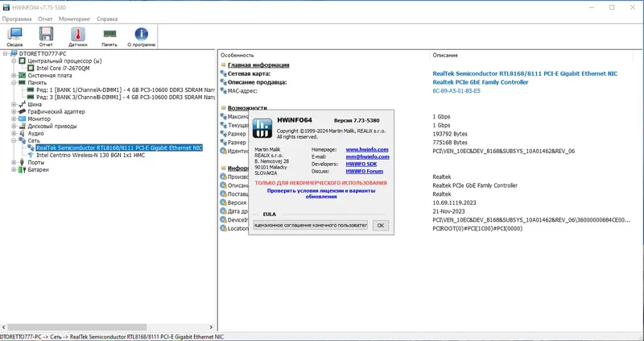Viewport: 644px width, 341px height.
Task: Expand the Дисковый приводы node
Action: pos(14,127)
